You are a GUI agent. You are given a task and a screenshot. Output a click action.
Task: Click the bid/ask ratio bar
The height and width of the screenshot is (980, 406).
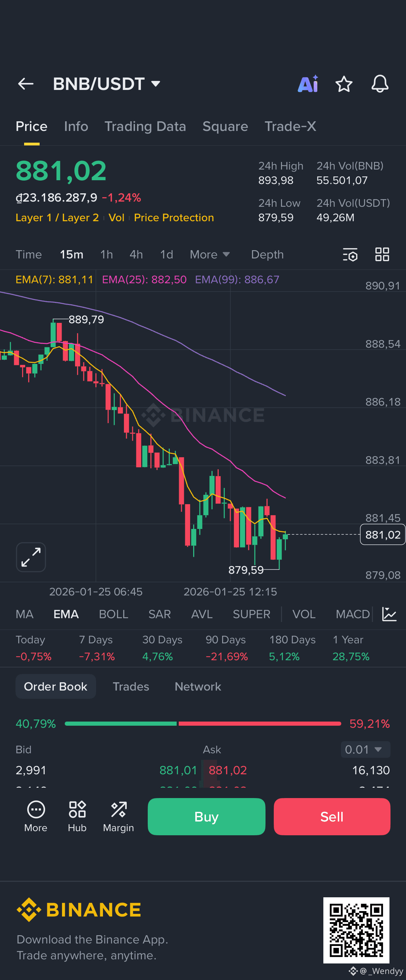[203, 724]
